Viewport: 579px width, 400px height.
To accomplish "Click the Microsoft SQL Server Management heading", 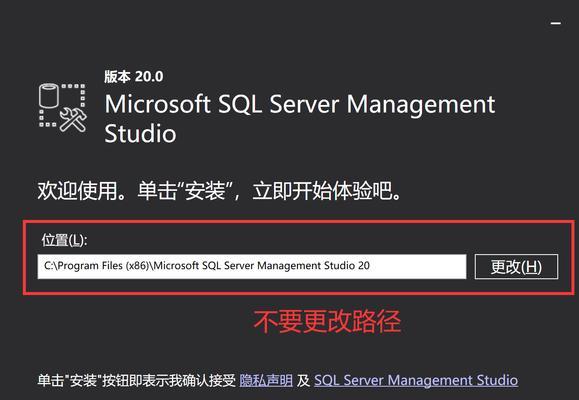I will 299,104.
